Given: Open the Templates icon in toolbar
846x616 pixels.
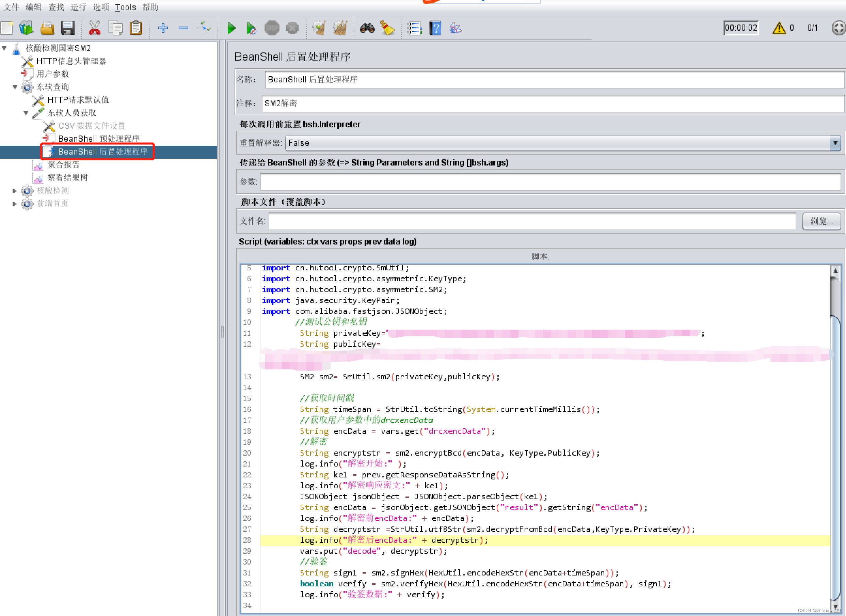Looking at the screenshot, I should click(27, 28).
